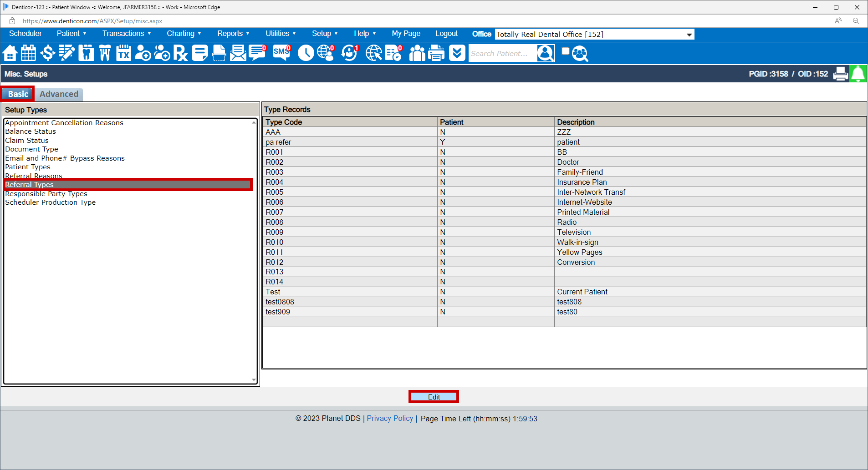The width and height of the screenshot is (868, 470).
Task: Open the TX treatment plan icon
Action: [x=123, y=53]
